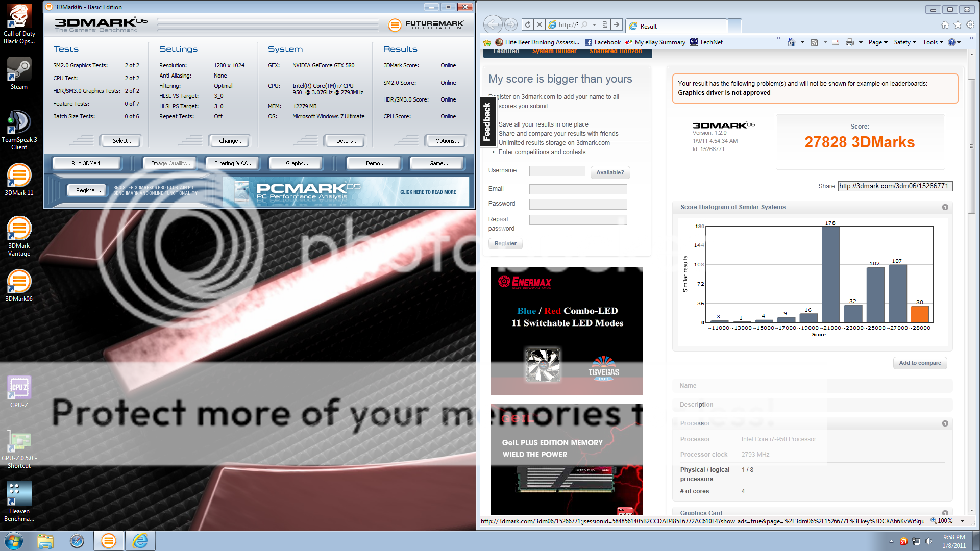Click the RSS feeds icon
Image resolution: width=980 pixels, height=551 pixels.
pos(814,42)
